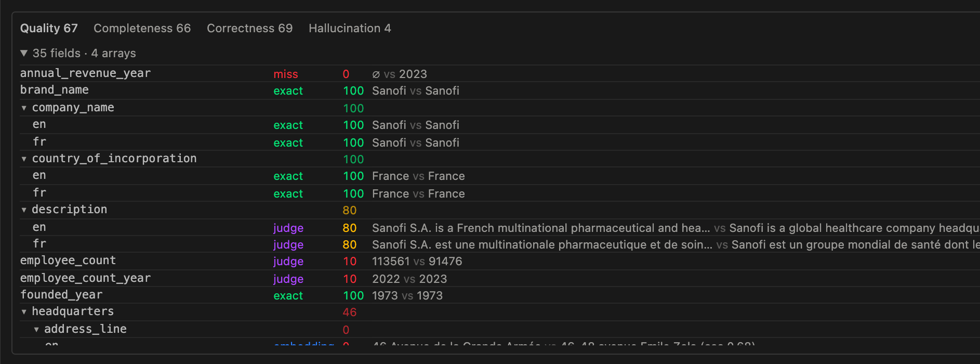Viewport: 980px width, 364px height.
Task: Collapse the description group arrow
Action: point(24,210)
